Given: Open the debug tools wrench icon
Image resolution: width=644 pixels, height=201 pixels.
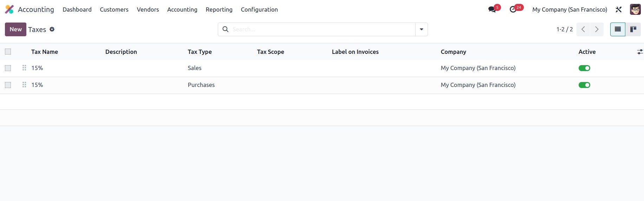Looking at the screenshot, I should 619,10.
